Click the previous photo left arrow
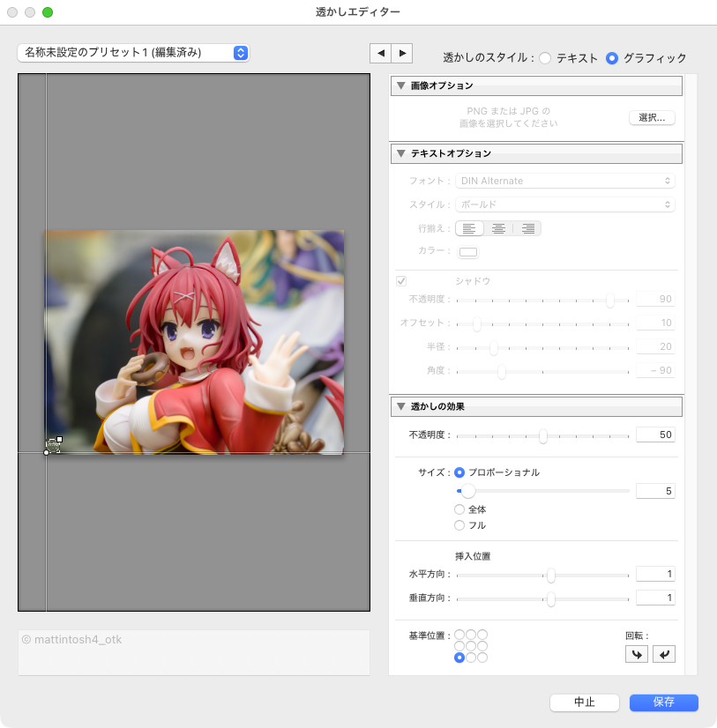 381,54
